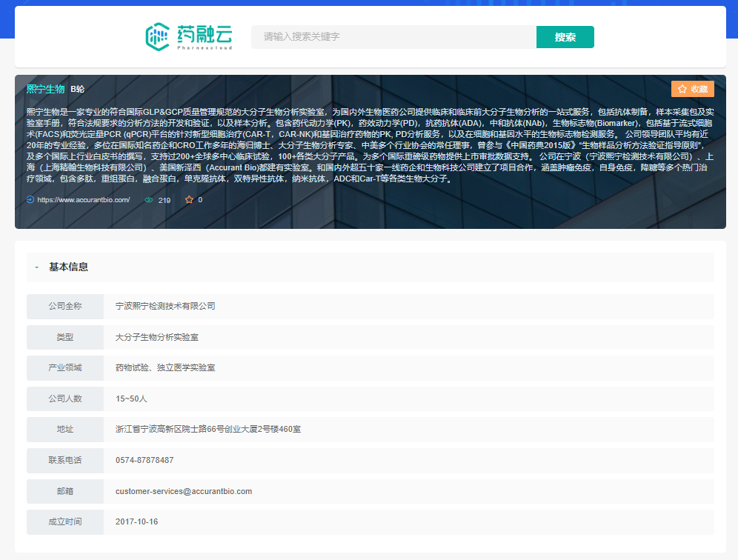Collapse the 基本信息 section
Screen dimensions: 738x560
click(x=37, y=267)
